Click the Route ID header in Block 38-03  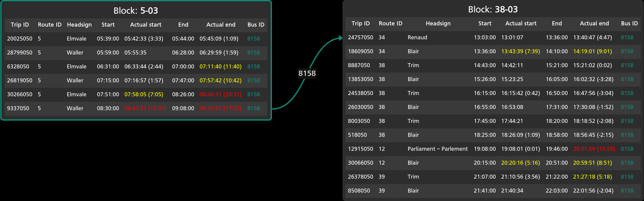[x=390, y=23]
